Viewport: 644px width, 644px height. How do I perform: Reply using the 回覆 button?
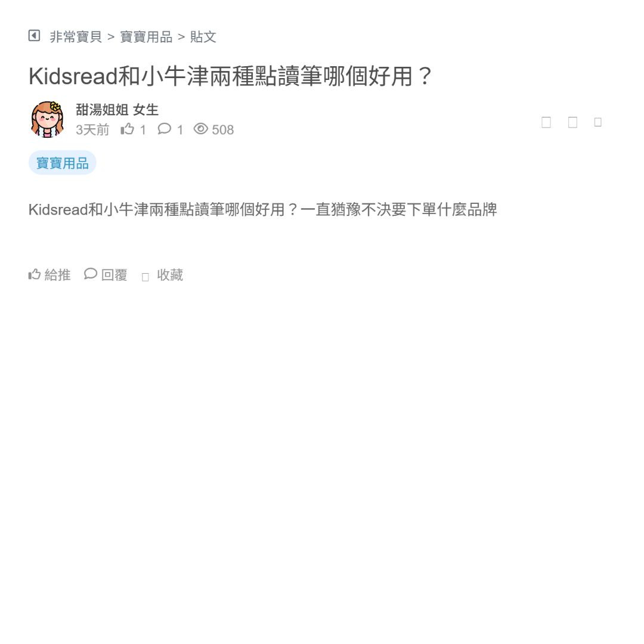click(x=106, y=275)
